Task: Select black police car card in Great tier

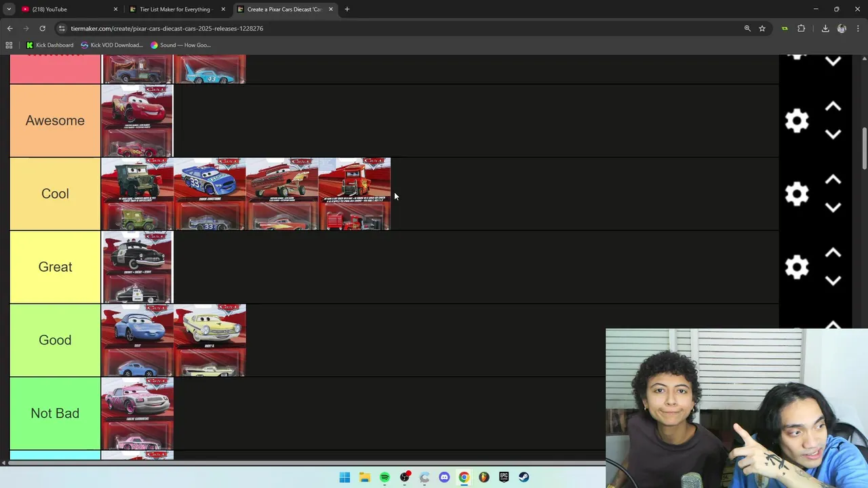Action: [137, 267]
